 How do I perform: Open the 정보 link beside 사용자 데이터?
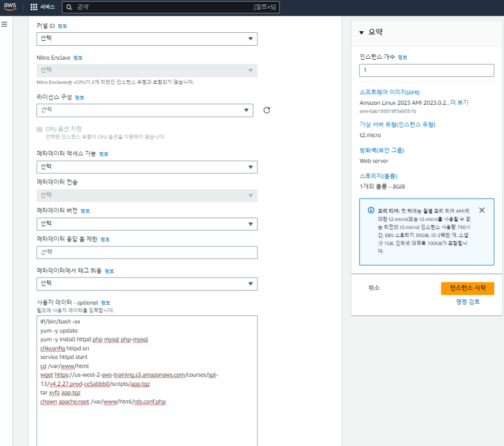pos(106,303)
